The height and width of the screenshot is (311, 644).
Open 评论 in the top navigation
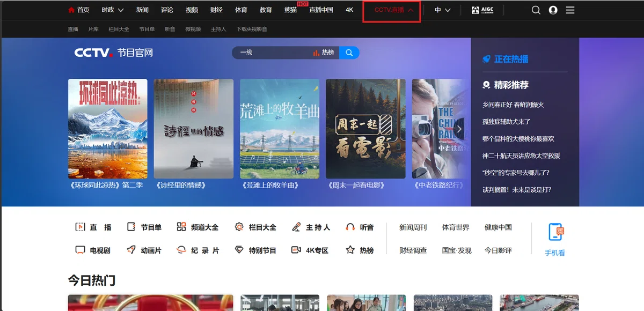coord(167,10)
